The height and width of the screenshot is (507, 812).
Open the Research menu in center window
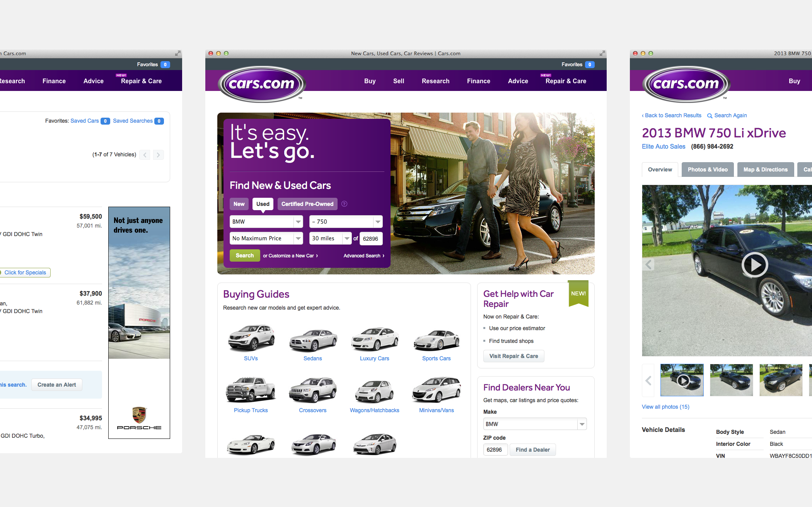click(435, 81)
